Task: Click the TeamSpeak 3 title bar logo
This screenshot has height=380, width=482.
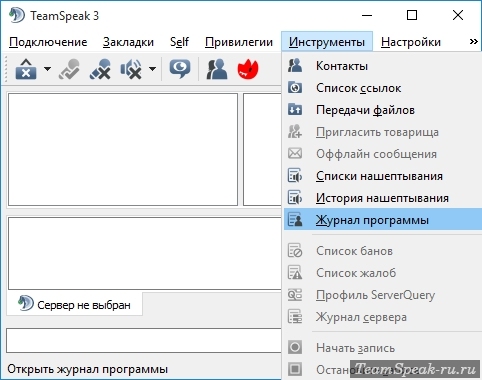Action: tap(17, 15)
